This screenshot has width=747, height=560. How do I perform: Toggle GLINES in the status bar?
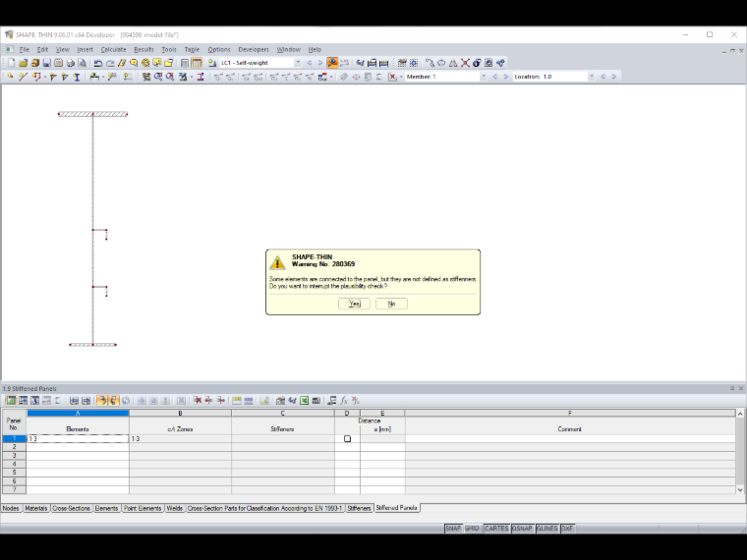point(546,529)
